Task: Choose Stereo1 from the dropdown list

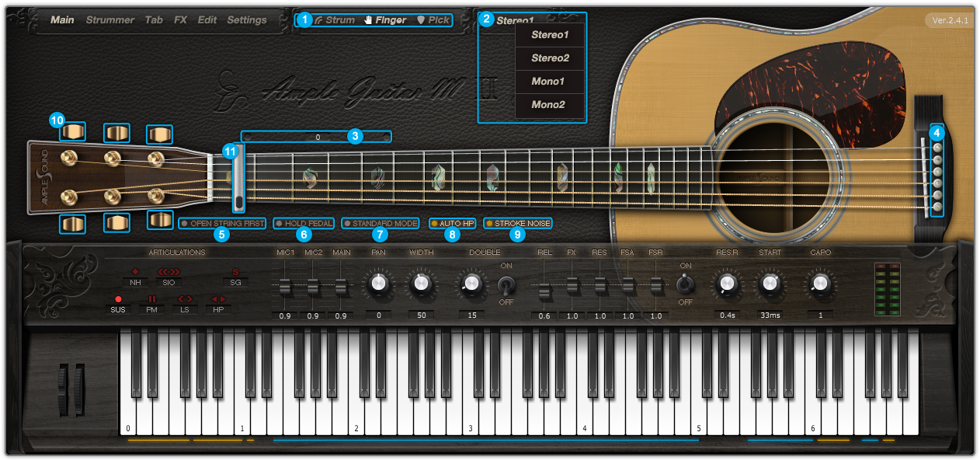Action: coord(550,35)
